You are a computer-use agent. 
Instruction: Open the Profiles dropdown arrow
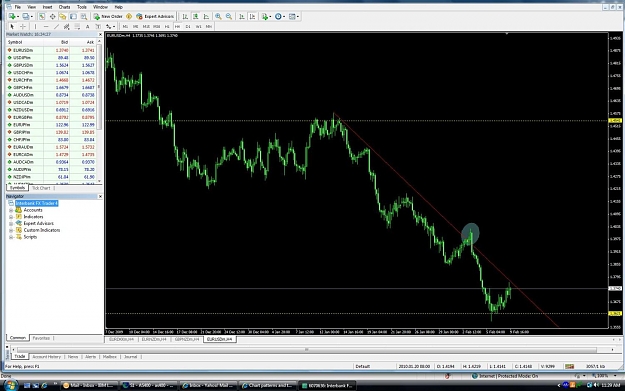(x=31, y=17)
